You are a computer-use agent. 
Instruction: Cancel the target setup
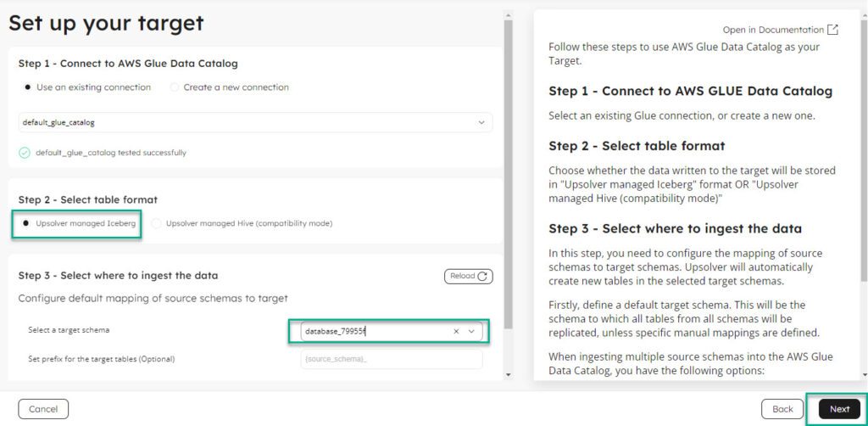tap(43, 409)
